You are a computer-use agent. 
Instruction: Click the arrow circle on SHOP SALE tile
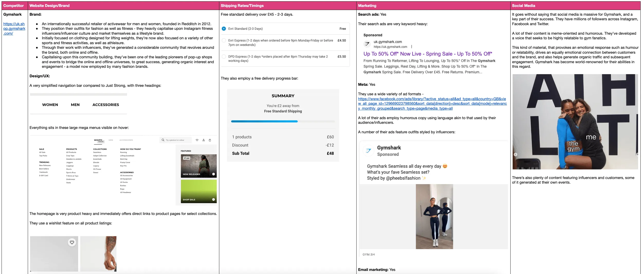click(x=213, y=200)
